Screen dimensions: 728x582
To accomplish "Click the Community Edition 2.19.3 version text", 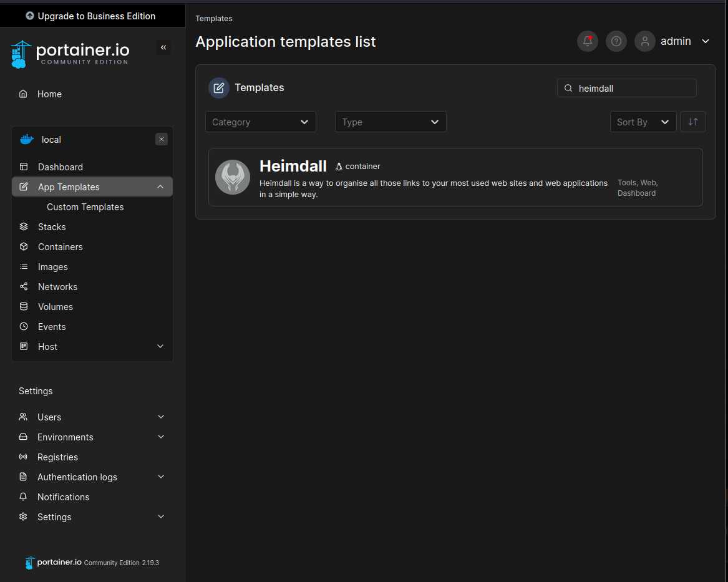I will (x=121, y=563).
